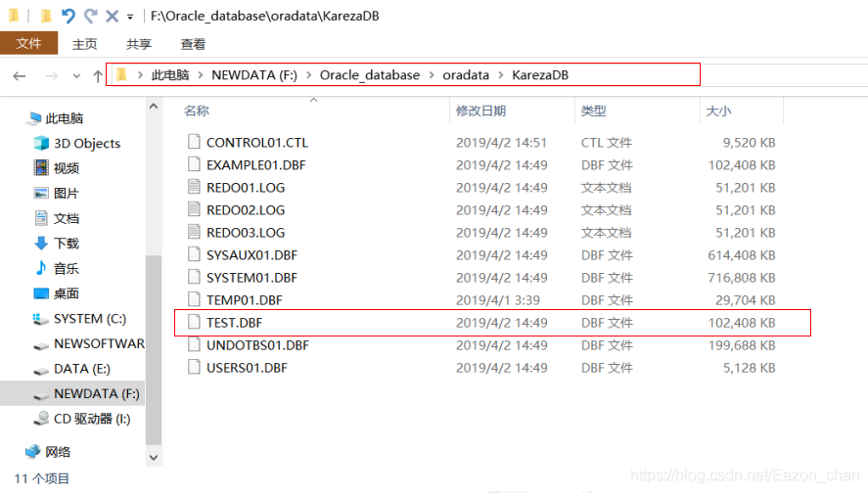Click Oracle_database in the address breadcrumb
The image size is (868, 493).
(369, 75)
